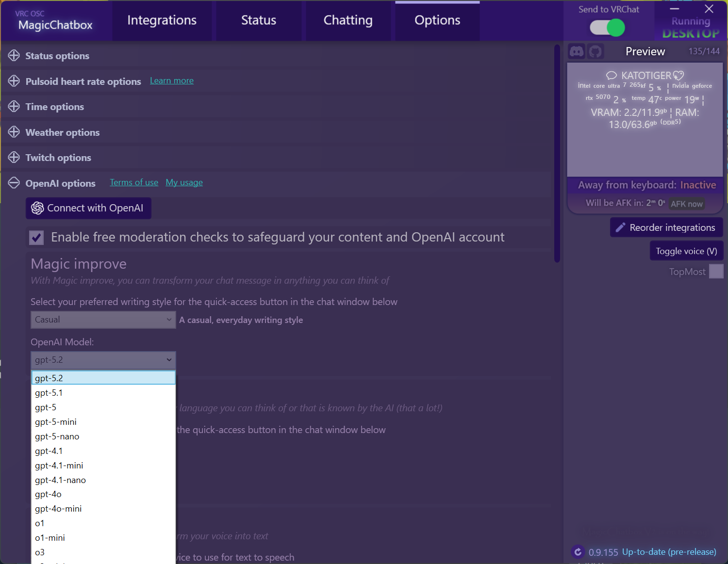The width and height of the screenshot is (728, 564).
Task: Open the Casual writing style dropdown
Action: coord(103,320)
